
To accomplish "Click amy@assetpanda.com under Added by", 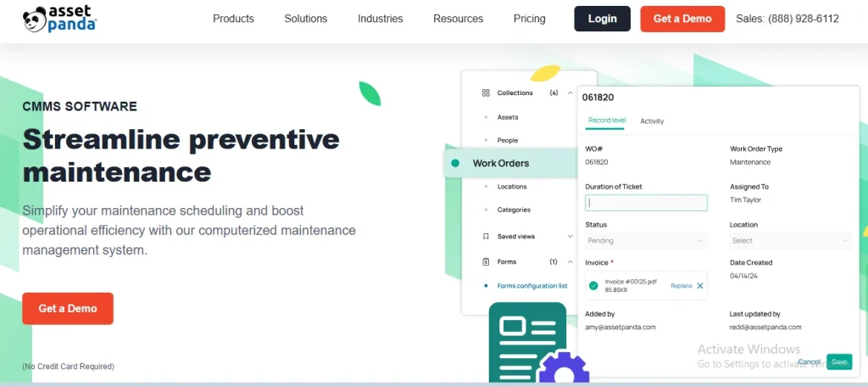I will click(x=620, y=327).
